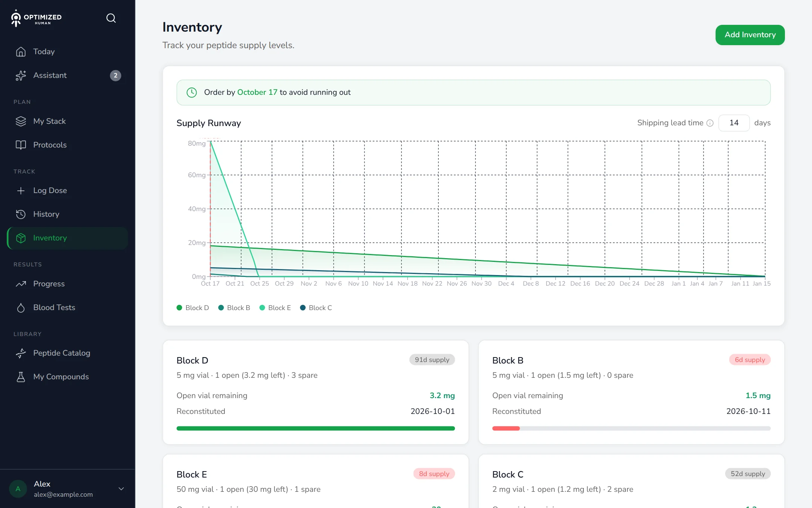
Task: Click the Log Dose plus icon
Action: click(21, 190)
